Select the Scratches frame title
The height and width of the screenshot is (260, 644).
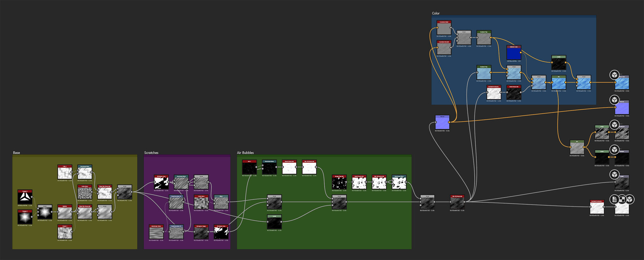[x=151, y=153]
